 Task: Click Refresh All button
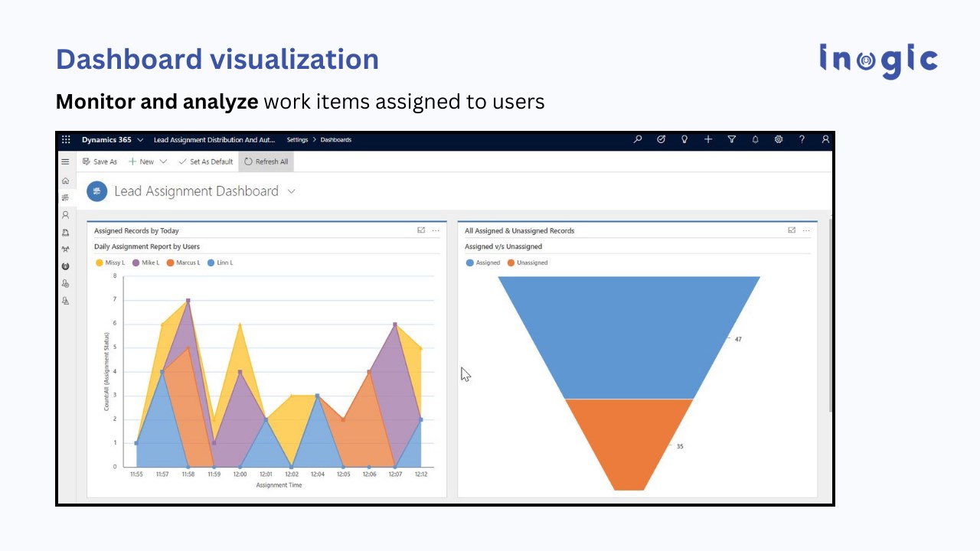(x=266, y=161)
